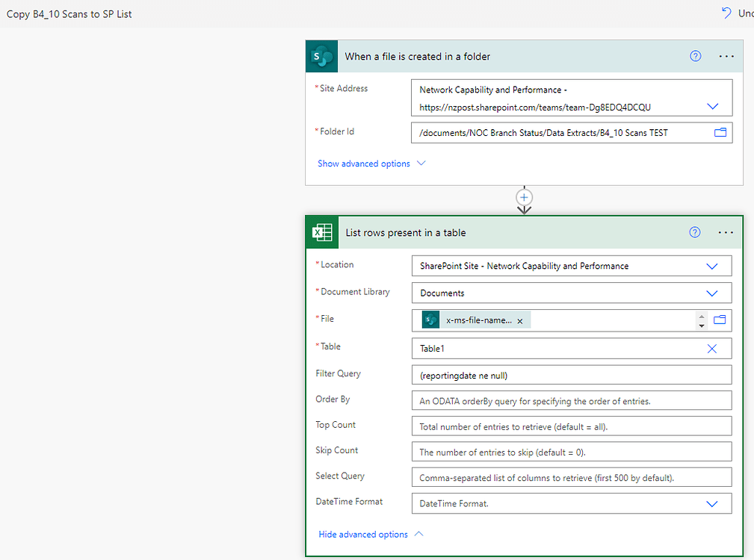Open help for the file creation trigger

point(695,56)
